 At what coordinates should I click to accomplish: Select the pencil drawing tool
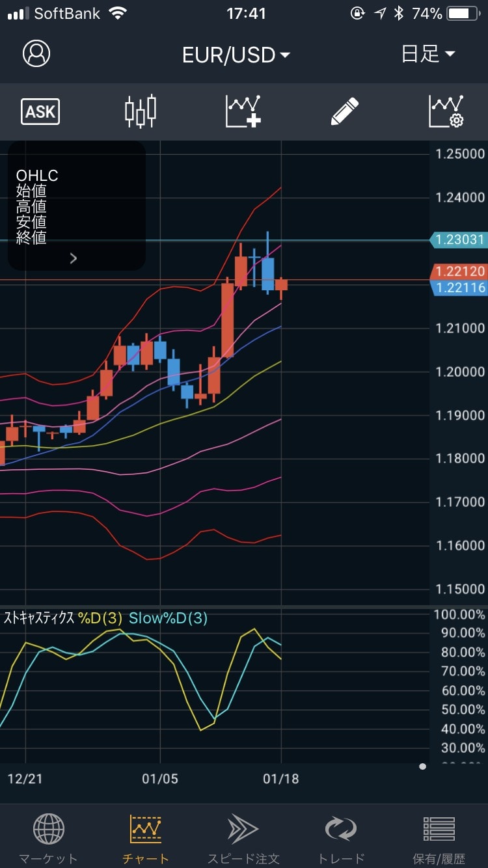click(x=345, y=111)
